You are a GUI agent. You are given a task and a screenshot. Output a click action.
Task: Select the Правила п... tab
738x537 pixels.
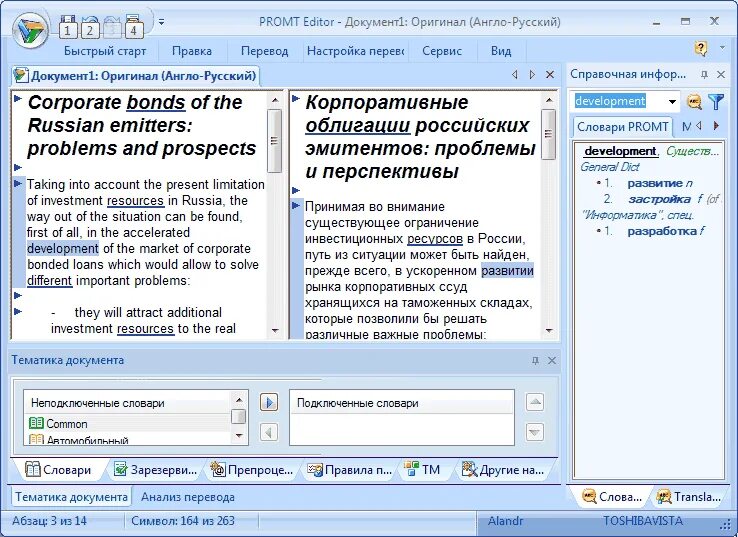pos(350,470)
